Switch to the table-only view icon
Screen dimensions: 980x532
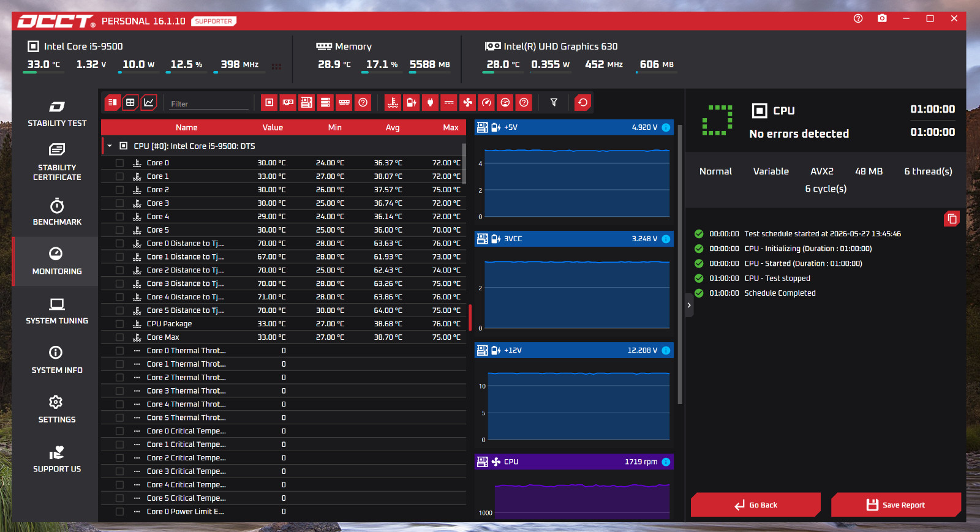pos(130,103)
